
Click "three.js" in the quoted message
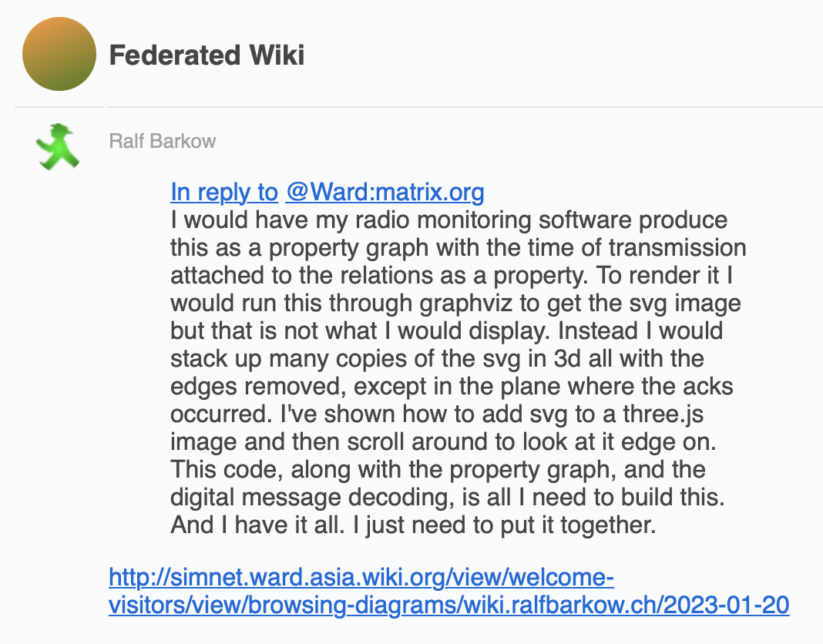(x=663, y=414)
